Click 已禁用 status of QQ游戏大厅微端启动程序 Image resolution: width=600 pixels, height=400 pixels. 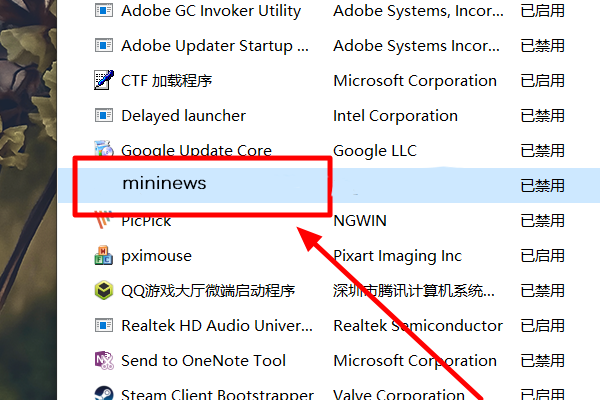[x=543, y=291]
